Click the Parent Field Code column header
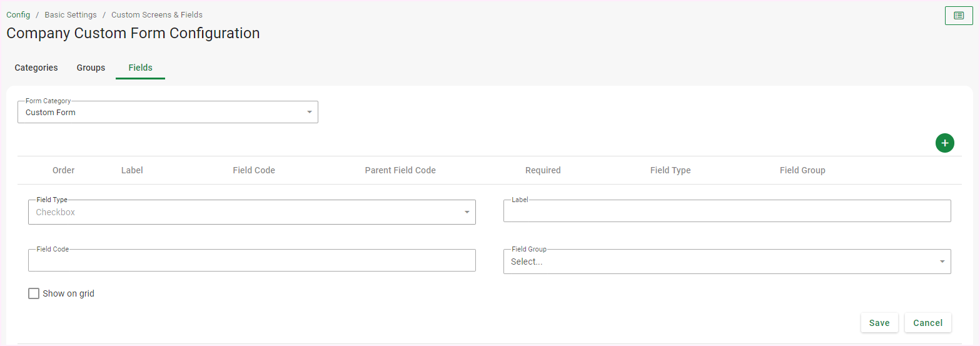980x346 pixels. [400, 170]
